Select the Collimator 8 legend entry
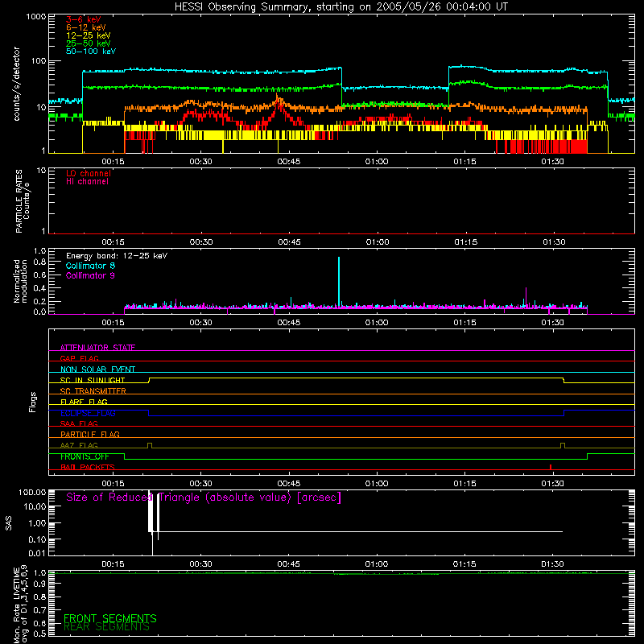 point(90,266)
